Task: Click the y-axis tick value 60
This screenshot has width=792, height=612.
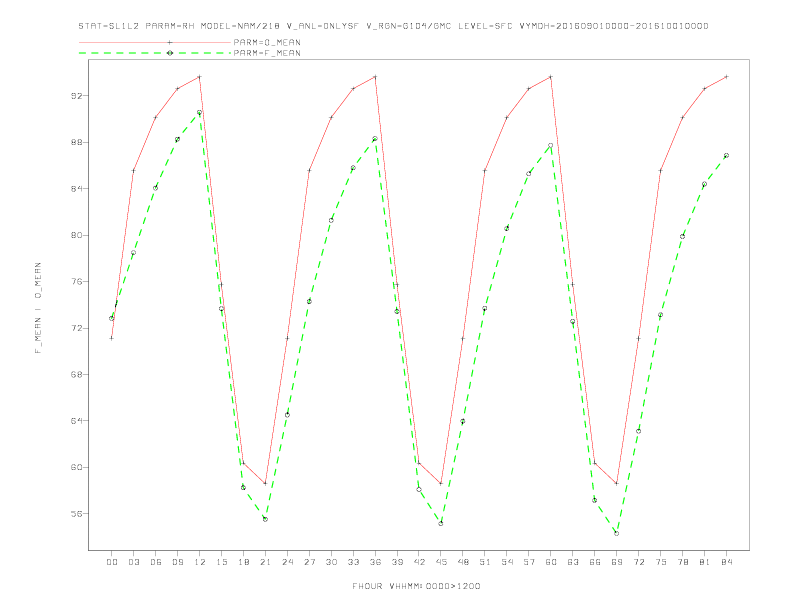Action: (x=76, y=467)
